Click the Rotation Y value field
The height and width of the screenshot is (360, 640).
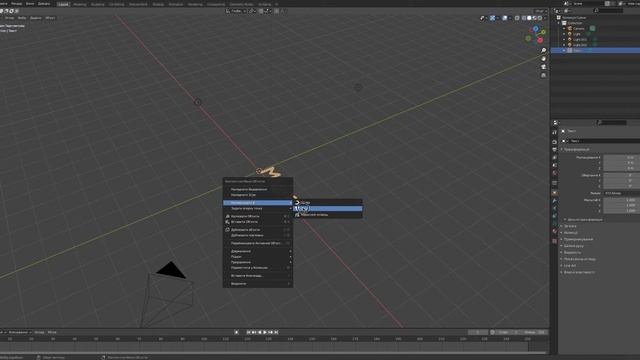coord(622,180)
